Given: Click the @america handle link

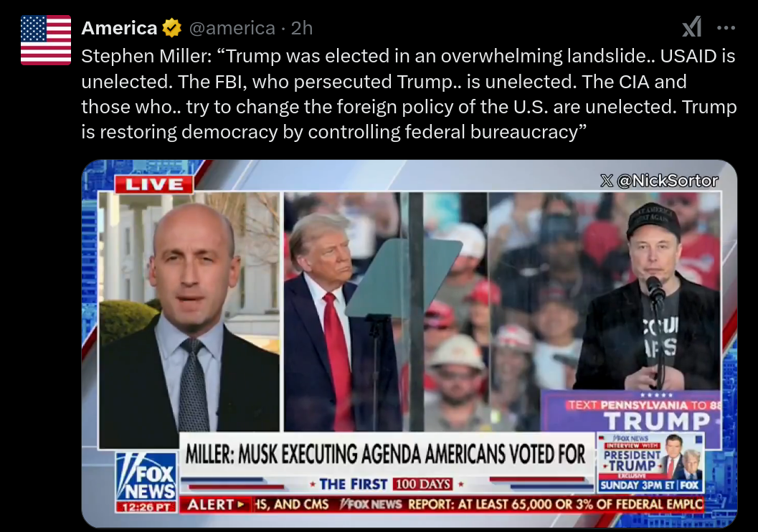Looking at the screenshot, I should pyautogui.click(x=232, y=28).
